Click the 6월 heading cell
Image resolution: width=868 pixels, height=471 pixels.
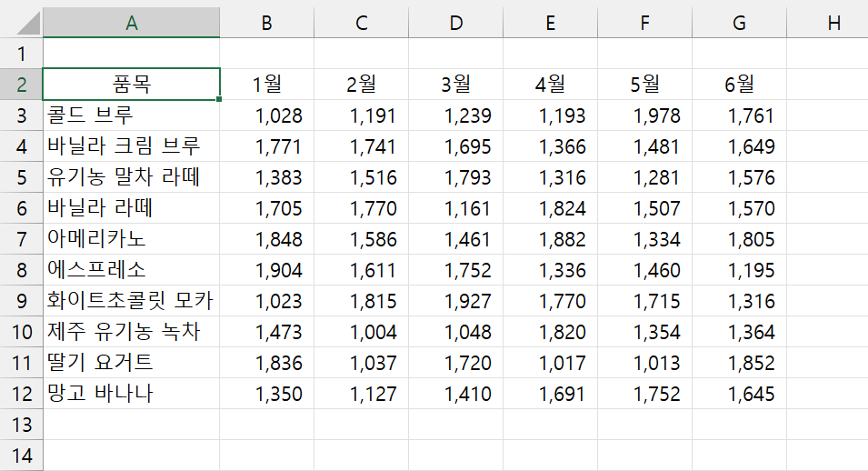pyautogui.click(x=739, y=85)
